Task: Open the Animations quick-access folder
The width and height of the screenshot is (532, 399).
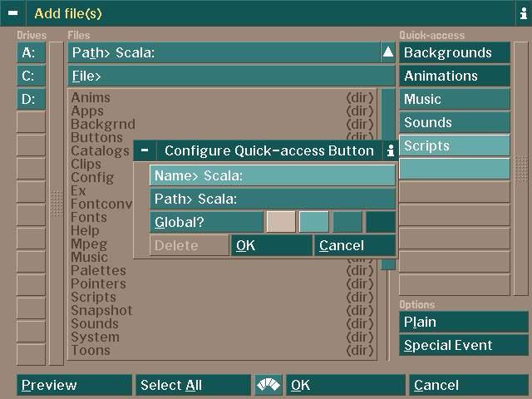Action: [454, 76]
